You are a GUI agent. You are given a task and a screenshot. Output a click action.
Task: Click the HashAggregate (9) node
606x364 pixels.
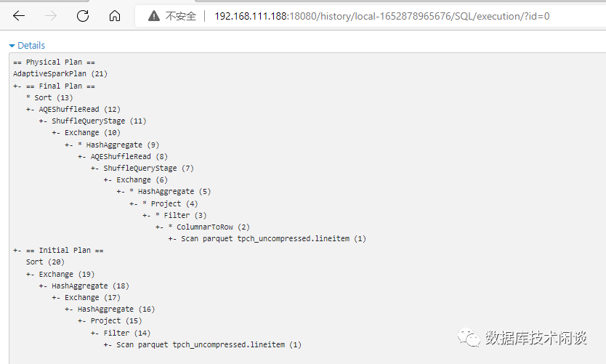(x=122, y=145)
